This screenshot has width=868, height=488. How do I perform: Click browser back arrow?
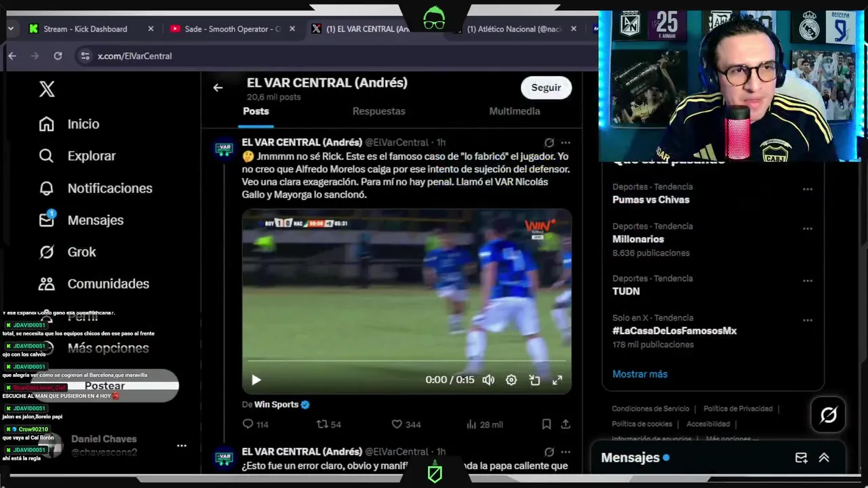[x=12, y=56]
